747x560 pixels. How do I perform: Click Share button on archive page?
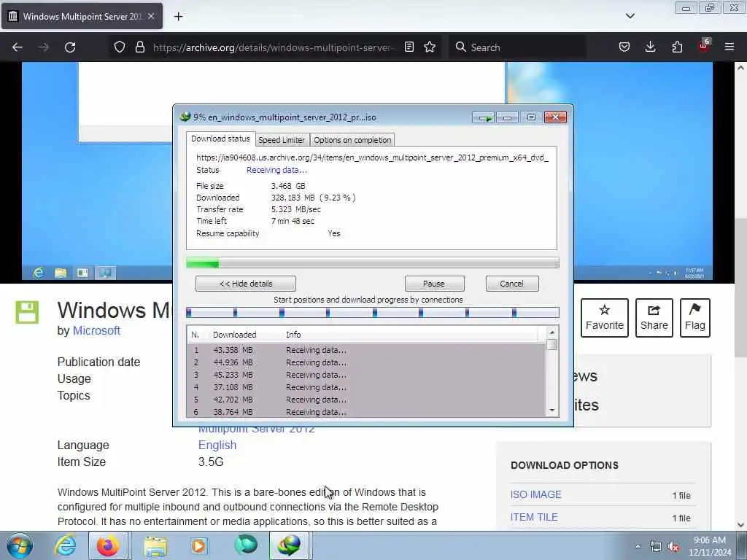point(654,318)
